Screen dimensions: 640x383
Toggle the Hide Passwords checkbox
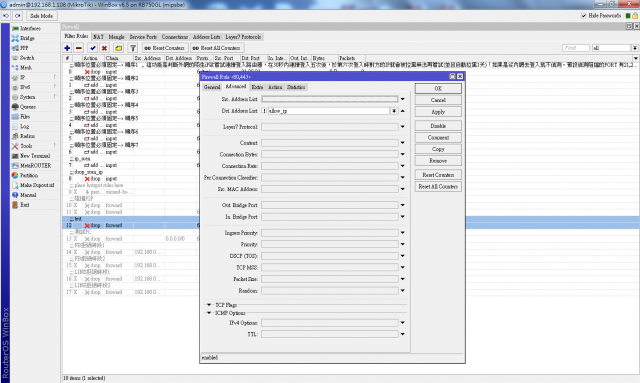point(583,16)
